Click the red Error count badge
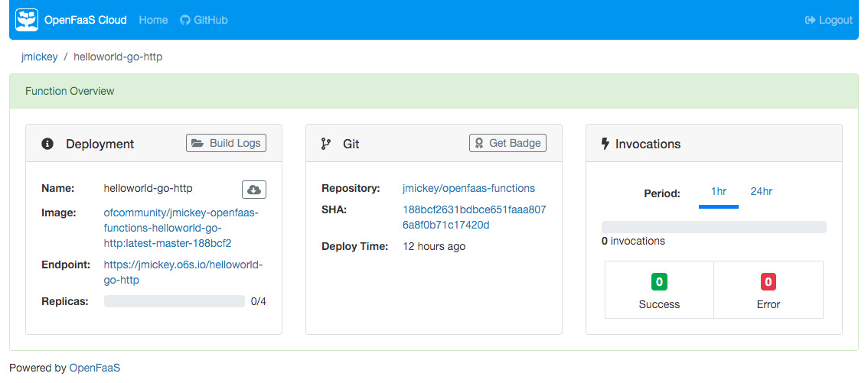 click(768, 282)
